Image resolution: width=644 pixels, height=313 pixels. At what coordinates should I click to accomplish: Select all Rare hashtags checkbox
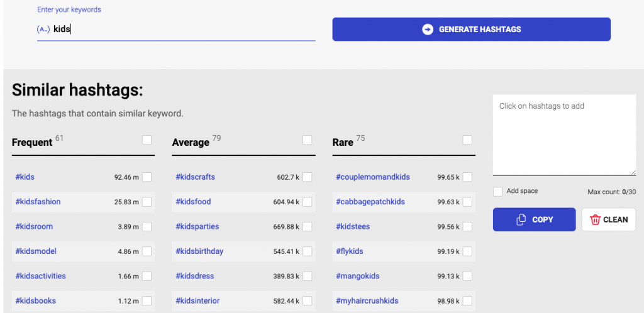467,140
